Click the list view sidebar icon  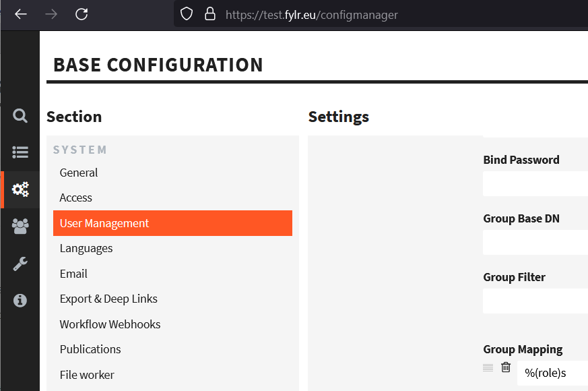[x=20, y=152]
